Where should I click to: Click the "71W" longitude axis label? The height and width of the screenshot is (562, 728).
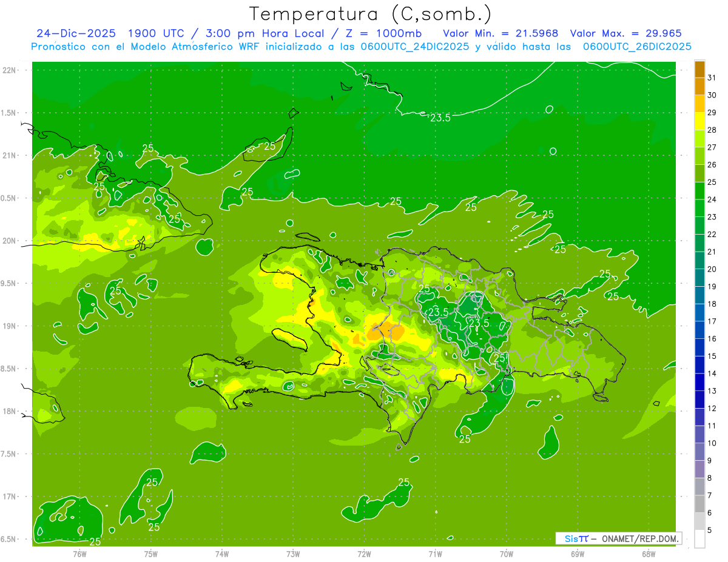click(x=435, y=554)
